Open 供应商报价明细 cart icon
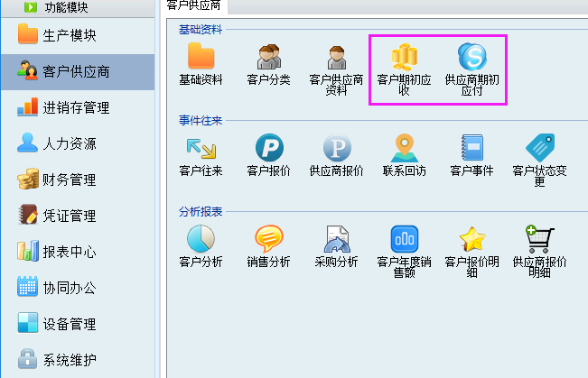The image size is (588, 378). click(539, 239)
